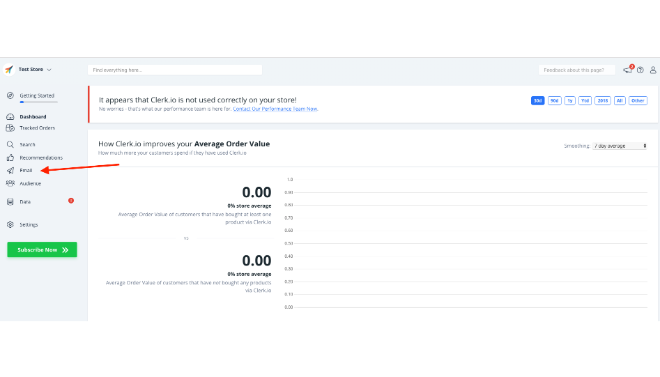This screenshot has width=660, height=377.
Task: Select the Ytd time range
Action: [585, 101]
